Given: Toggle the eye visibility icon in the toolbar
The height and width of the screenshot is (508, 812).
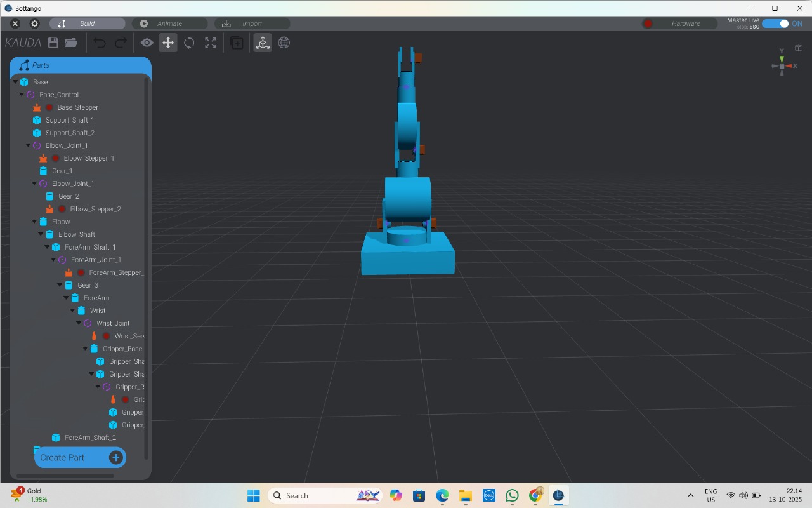Looking at the screenshot, I should point(147,43).
